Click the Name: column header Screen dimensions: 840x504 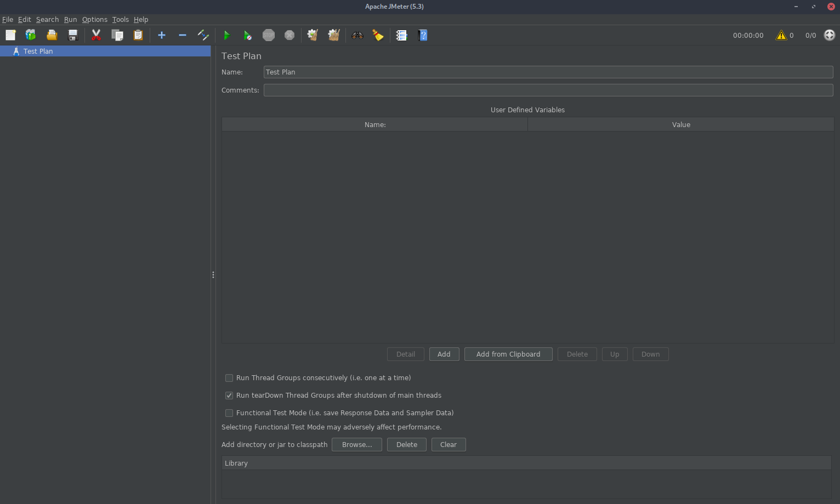pyautogui.click(x=375, y=125)
